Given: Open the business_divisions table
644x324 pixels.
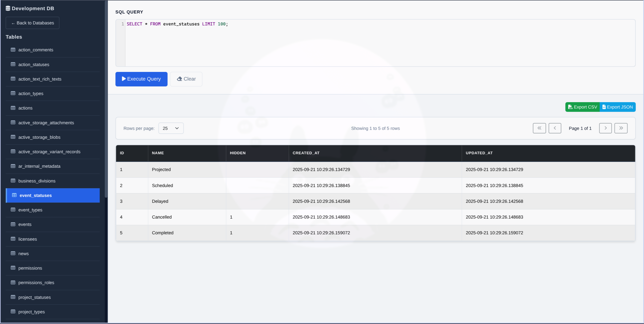Looking at the screenshot, I should point(37,181).
